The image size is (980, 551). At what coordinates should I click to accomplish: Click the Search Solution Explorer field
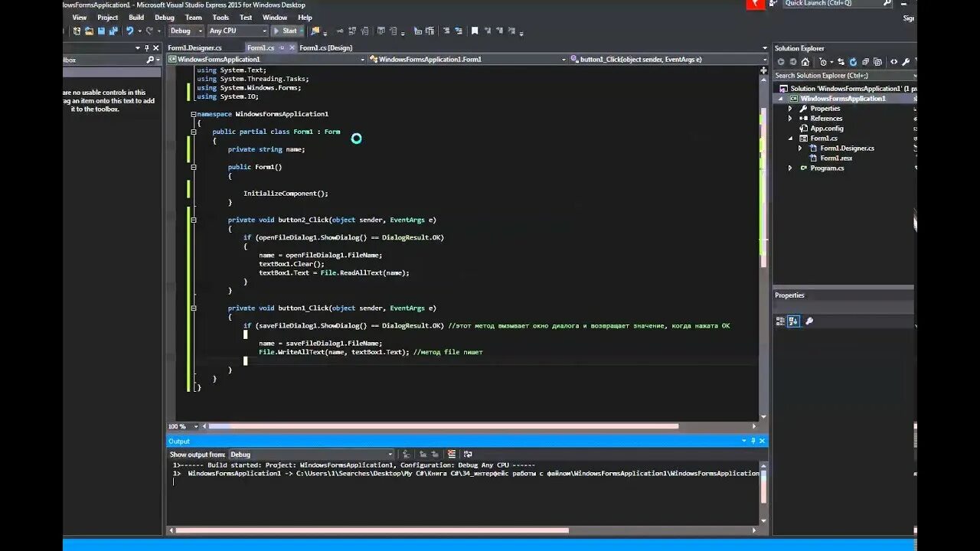(x=843, y=76)
